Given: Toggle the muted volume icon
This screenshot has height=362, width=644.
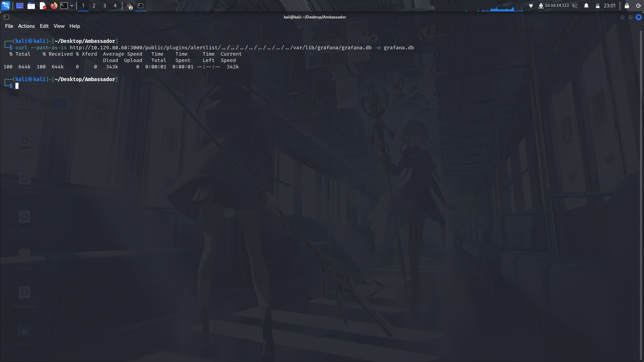Looking at the screenshot, I should pos(575,5).
